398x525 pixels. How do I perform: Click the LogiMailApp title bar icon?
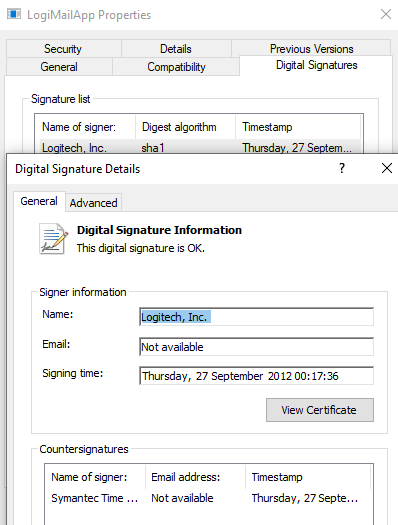[x=14, y=14]
